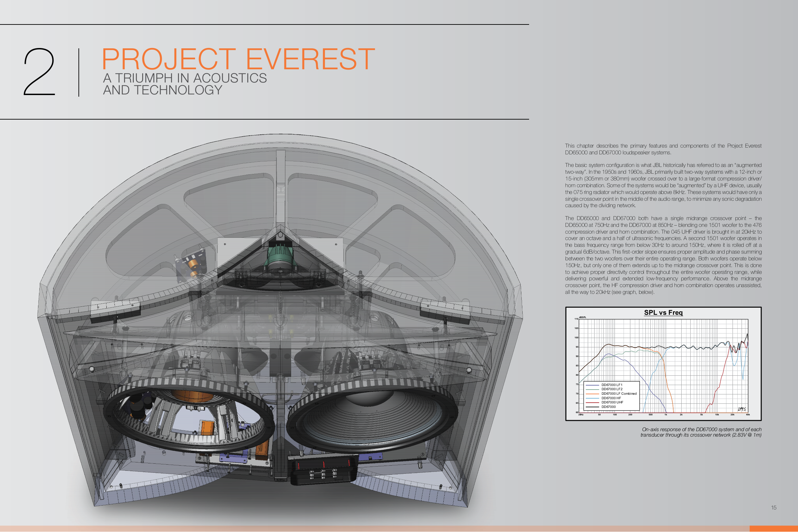
Task: Click the 1k frequency axis label
Action: click(x=665, y=415)
